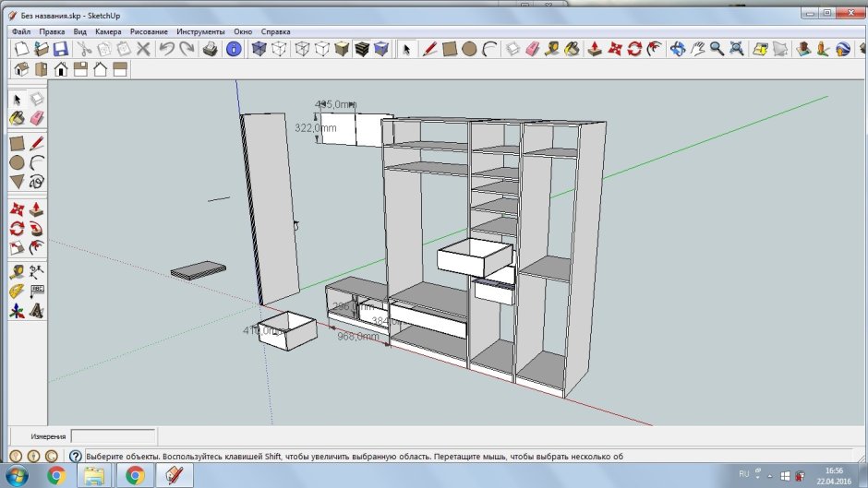Select the Scale tool

18,248
